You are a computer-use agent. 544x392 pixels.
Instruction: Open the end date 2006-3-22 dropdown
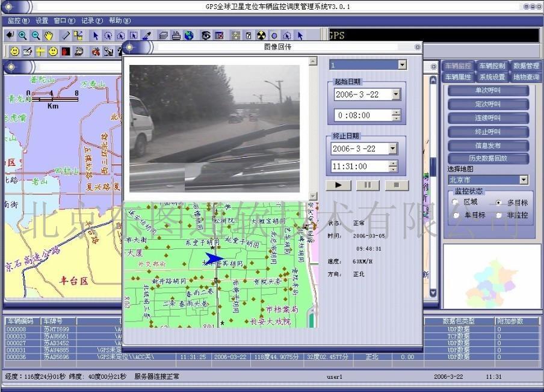[392, 149]
